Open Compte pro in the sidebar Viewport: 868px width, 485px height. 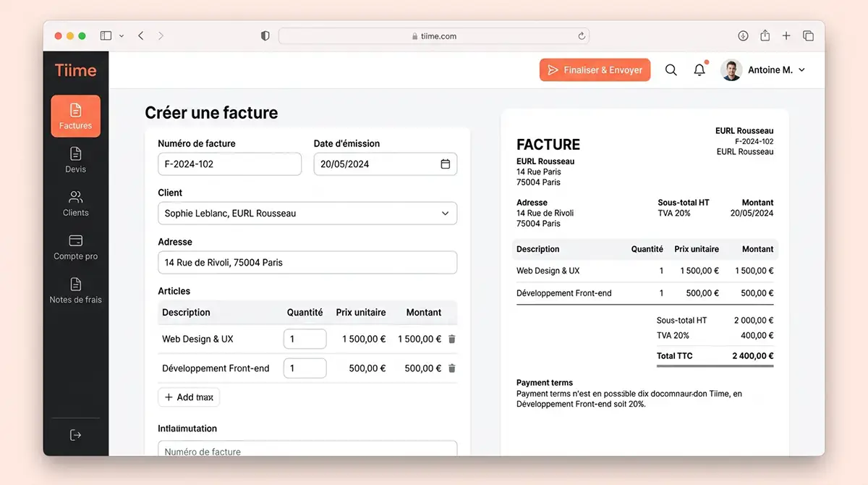point(75,247)
